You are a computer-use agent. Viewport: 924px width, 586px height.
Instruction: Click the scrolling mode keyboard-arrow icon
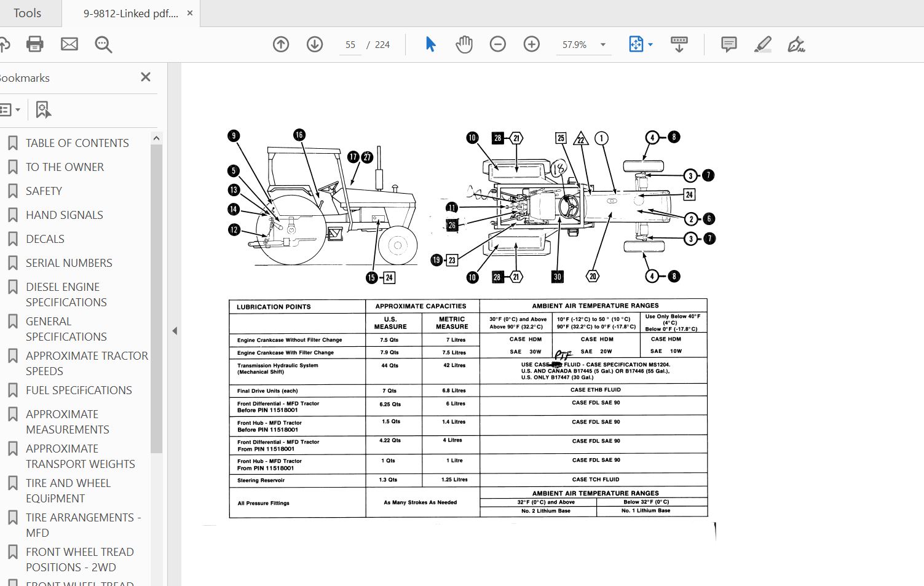pos(679,44)
